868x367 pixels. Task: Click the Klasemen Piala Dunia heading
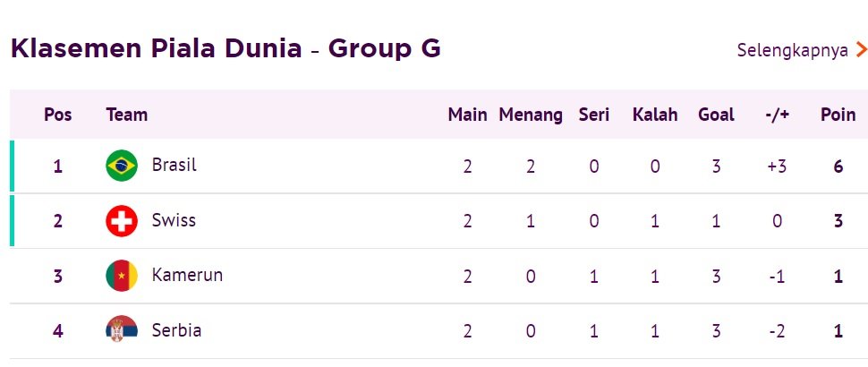point(157,48)
